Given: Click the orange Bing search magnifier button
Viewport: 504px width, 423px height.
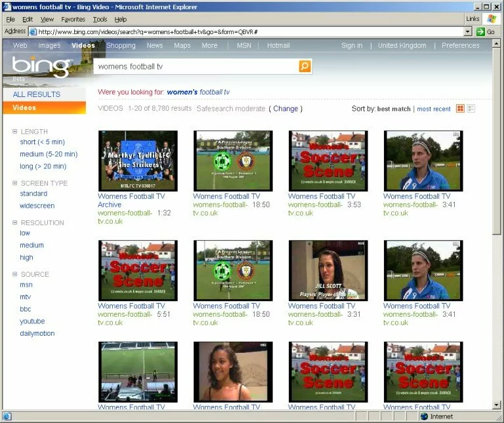Looking at the screenshot, I should pyautogui.click(x=304, y=66).
